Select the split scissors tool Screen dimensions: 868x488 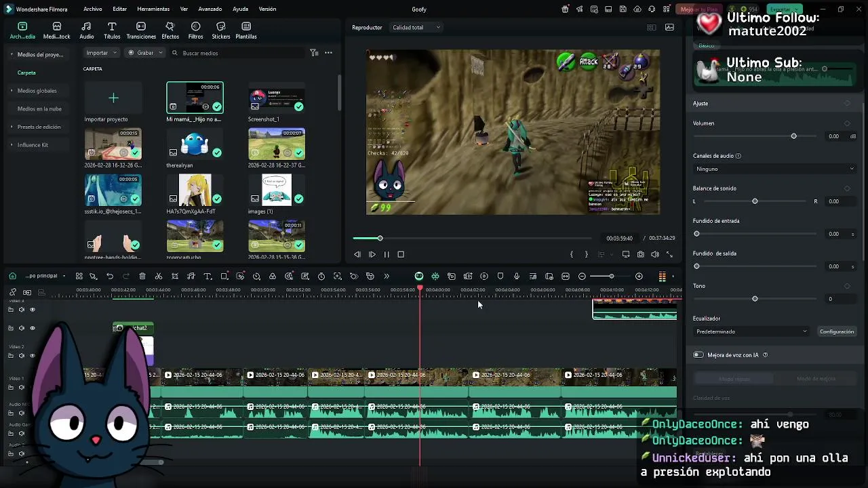[159, 277]
